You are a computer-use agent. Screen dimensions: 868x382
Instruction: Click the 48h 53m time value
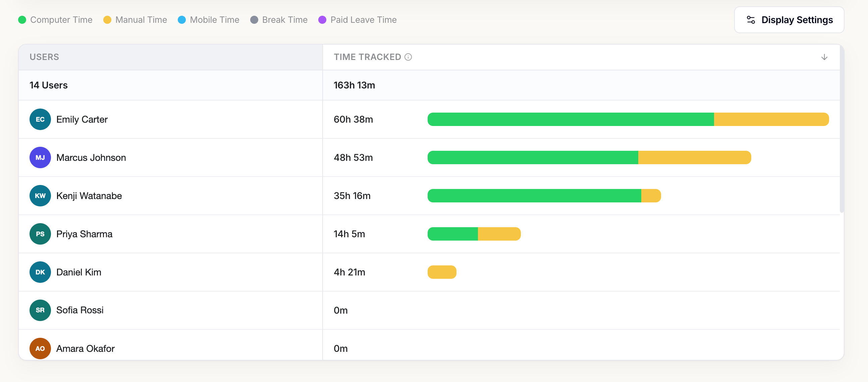[x=353, y=157]
